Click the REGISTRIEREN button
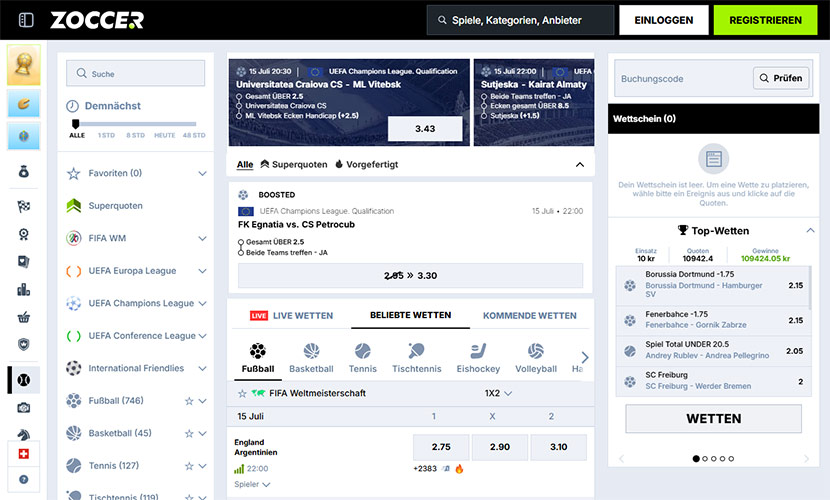This screenshot has width=830, height=500. coord(765,20)
